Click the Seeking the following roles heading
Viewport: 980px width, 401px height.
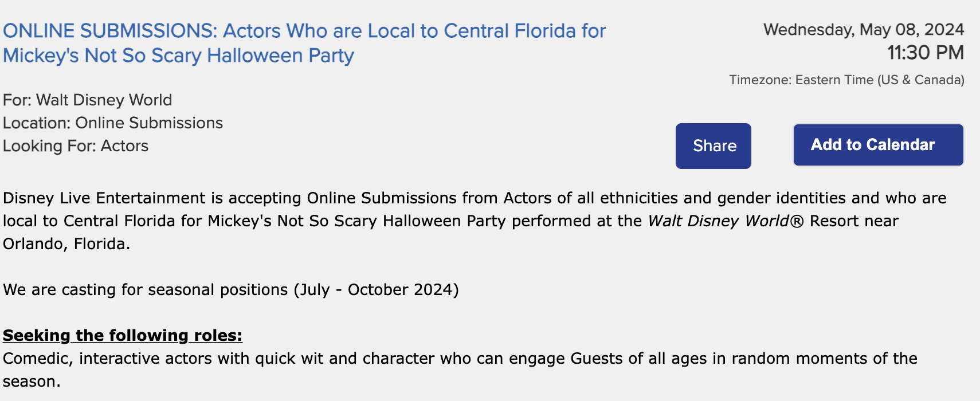click(123, 336)
